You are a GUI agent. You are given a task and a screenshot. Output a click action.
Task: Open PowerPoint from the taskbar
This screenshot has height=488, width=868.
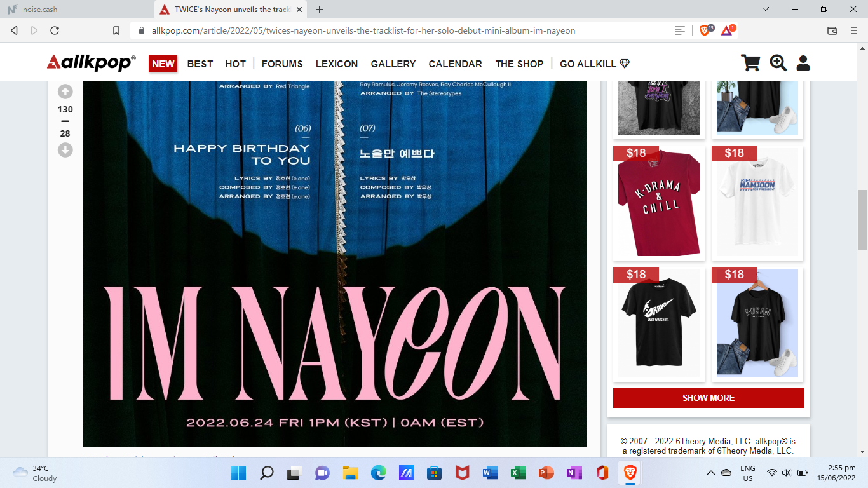point(546,473)
